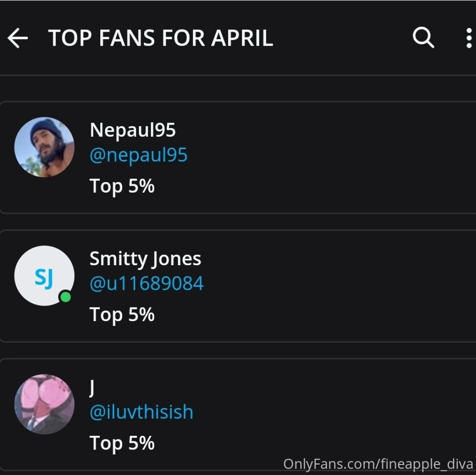Open the @iluvthisish handle link
The image size is (476, 475).
tap(141, 412)
